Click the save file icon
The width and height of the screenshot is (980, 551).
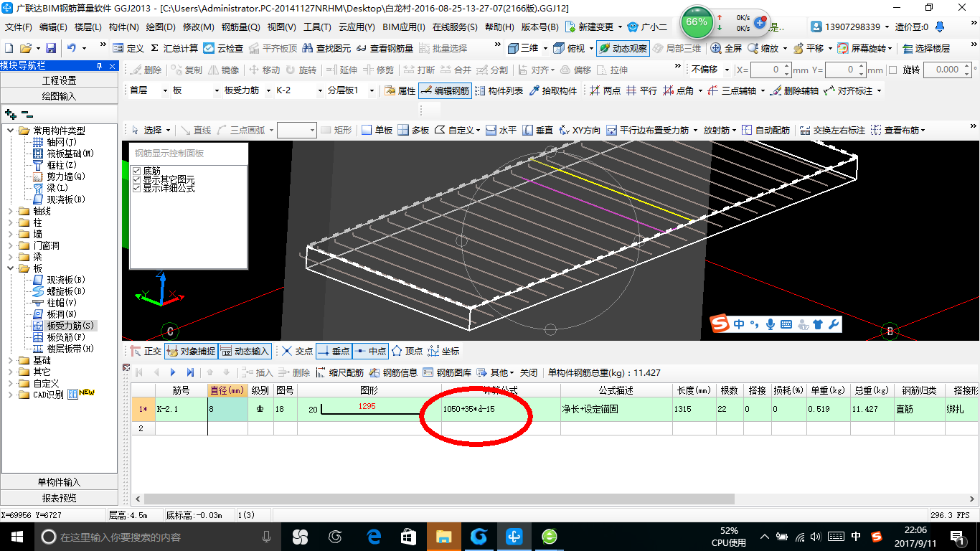pyautogui.click(x=51, y=48)
